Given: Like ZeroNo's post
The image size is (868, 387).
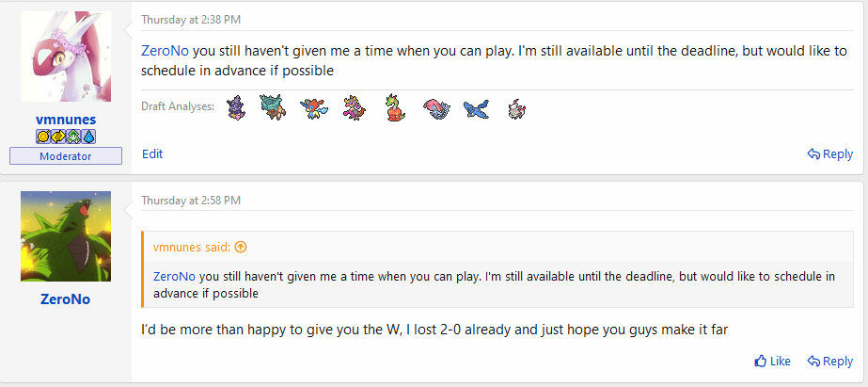Looking at the screenshot, I should [772, 361].
